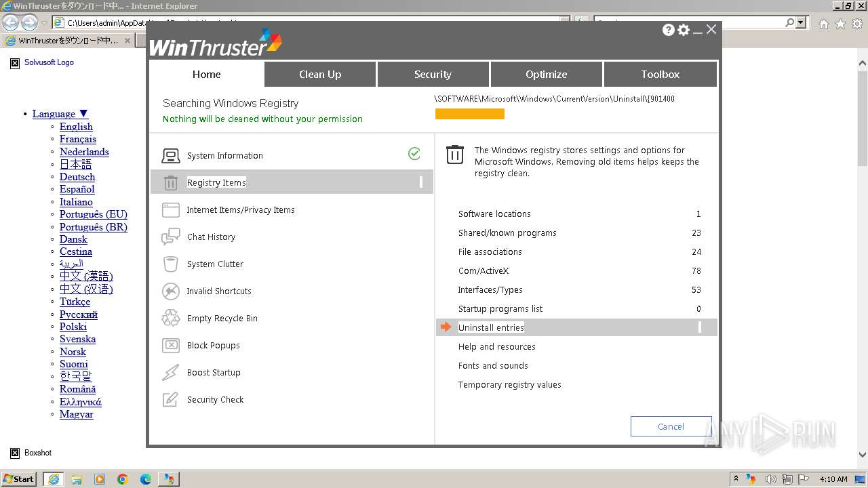Select the File associations row
The image size is (868, 488).
[x=576, y=251]
